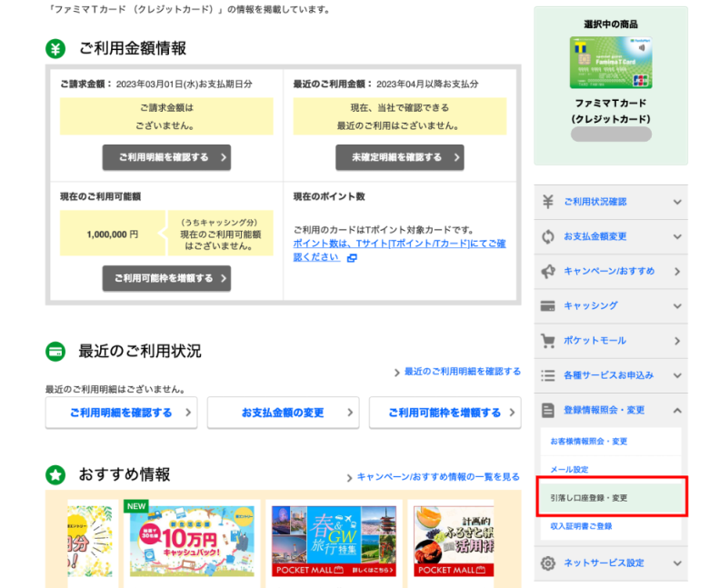Expand the ネットサービス設定 chevron
This screenshot has height=588, width=709.
click(x=677, y=563)
